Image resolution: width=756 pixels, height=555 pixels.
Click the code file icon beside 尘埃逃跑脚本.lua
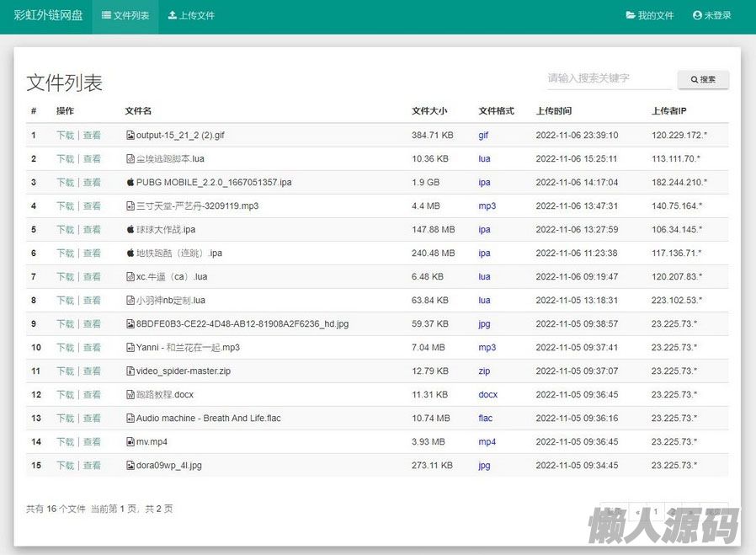pos(130,159)
